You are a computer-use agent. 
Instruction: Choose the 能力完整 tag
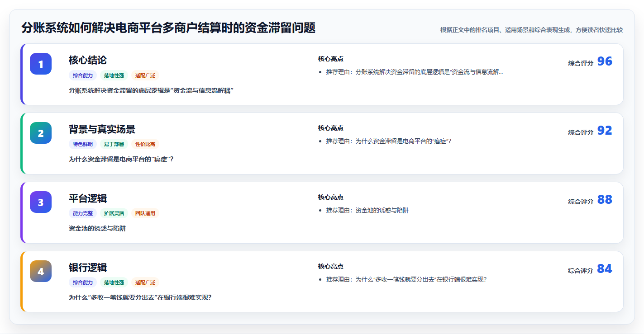[x=83, y=214]
